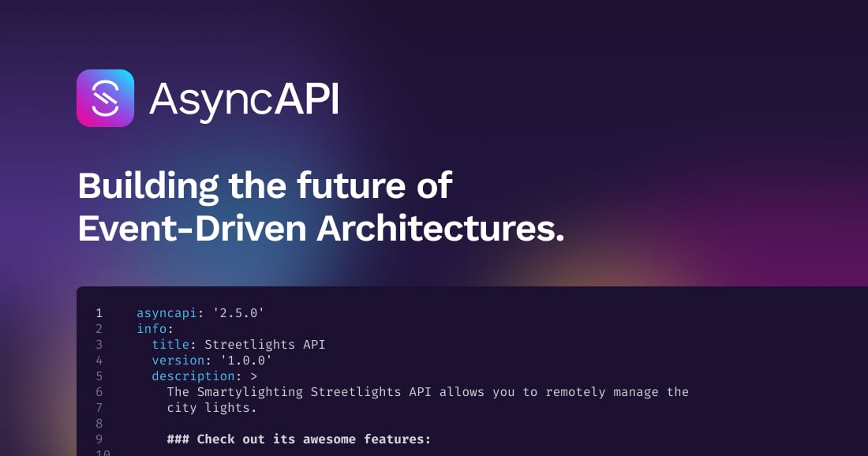Click the 'Check out its awesome features' heading
The width and height of the screenshot is (868, 456).
298,439
